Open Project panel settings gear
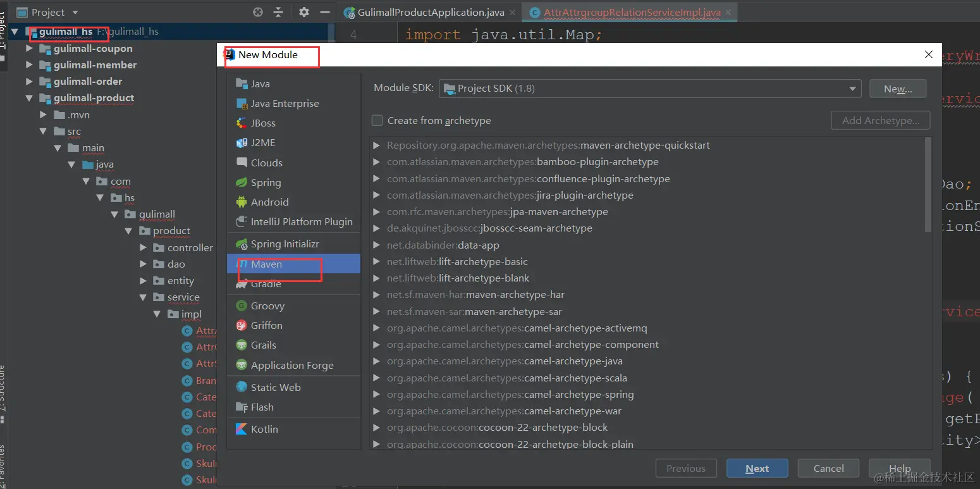Screen dimensions: 980x489 pos(304,12)
